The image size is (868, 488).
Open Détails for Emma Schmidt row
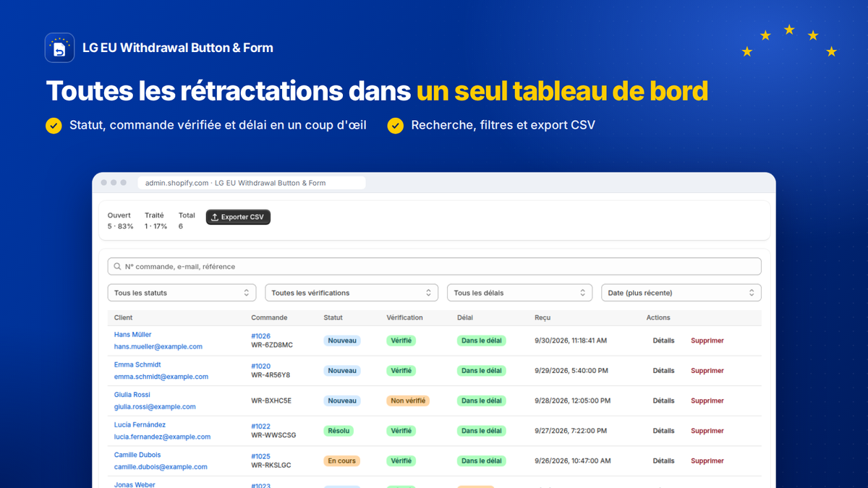(x=663, y=371)
